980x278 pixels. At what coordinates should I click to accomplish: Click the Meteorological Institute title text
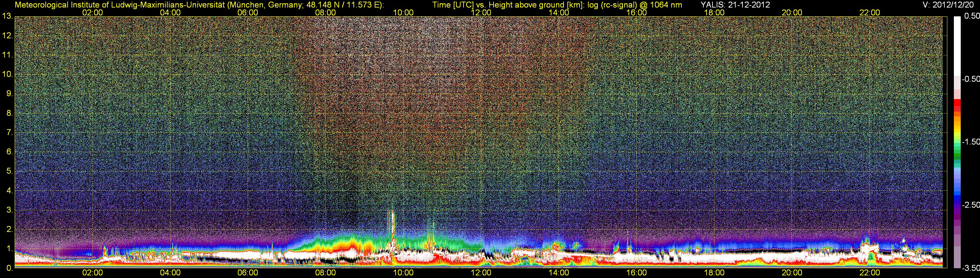coord(199,5)
